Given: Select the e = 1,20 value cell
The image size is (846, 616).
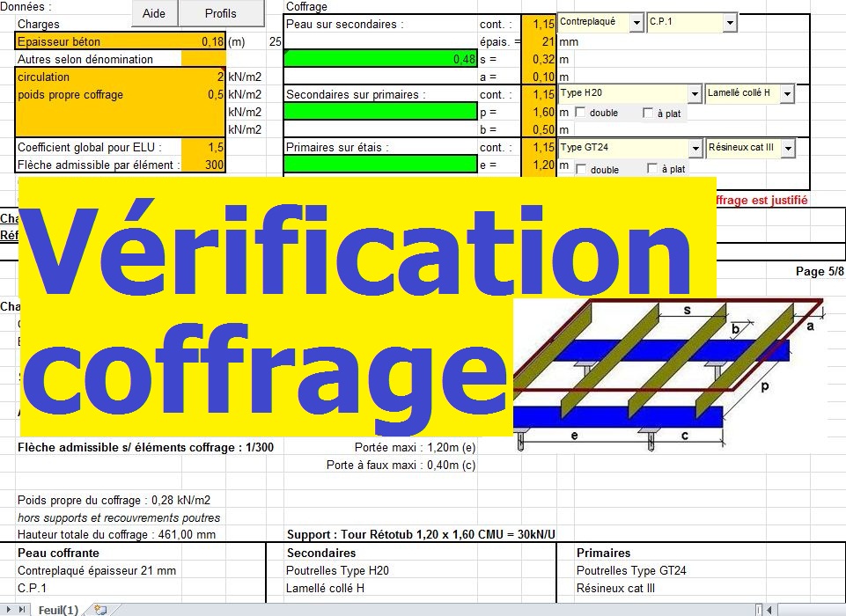Looking at the screenshot, I should (539, 165).
